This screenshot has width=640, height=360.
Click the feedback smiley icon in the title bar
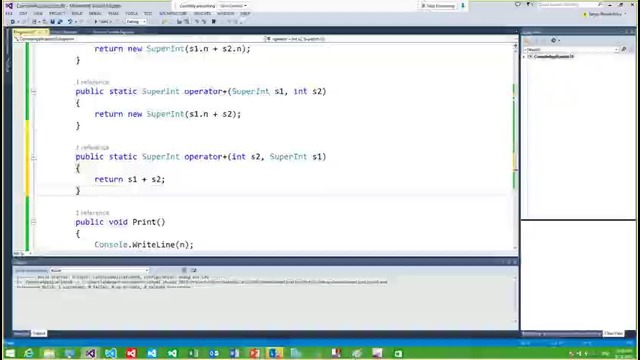click(518, 5)
